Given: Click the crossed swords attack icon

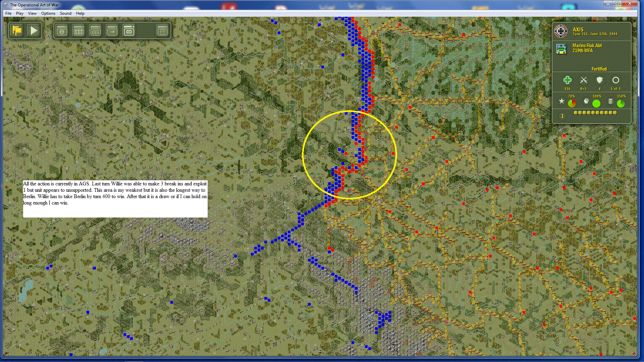Looking at the screenshot, I should (x=584, y=80).
